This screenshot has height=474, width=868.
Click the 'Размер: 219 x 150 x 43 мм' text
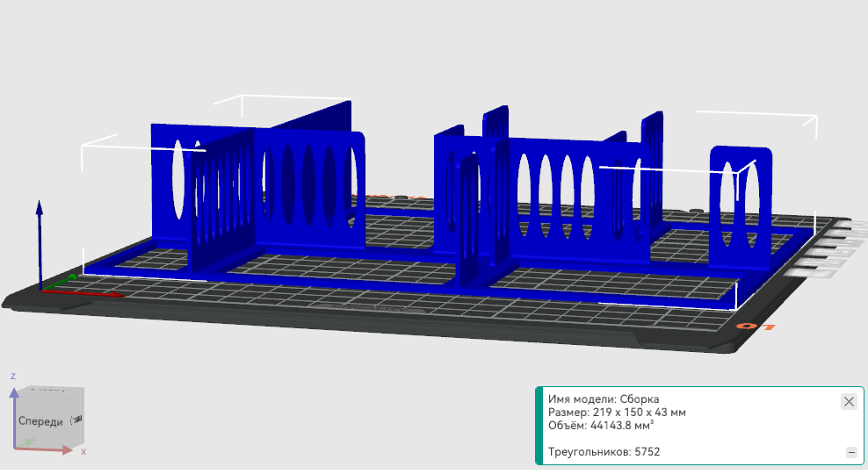(617, 412)
